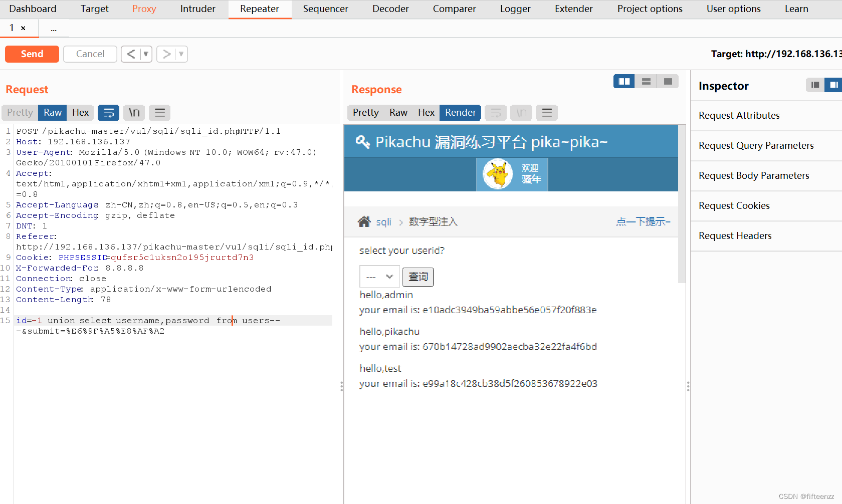Click the request/response divider handle
842x504 pixels.
tap(342, 386)
